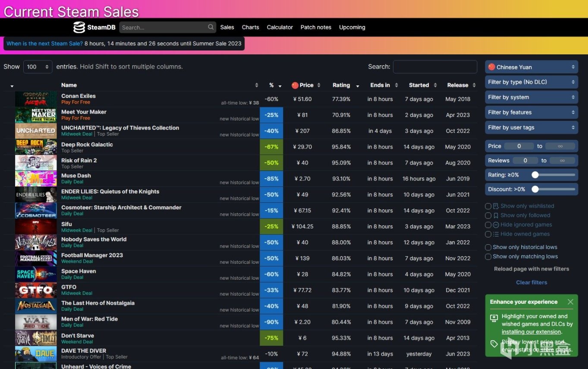Open the Muse Dash thumbnail
588x369 pixels.
pyautogui.click(x=36, y=179)
